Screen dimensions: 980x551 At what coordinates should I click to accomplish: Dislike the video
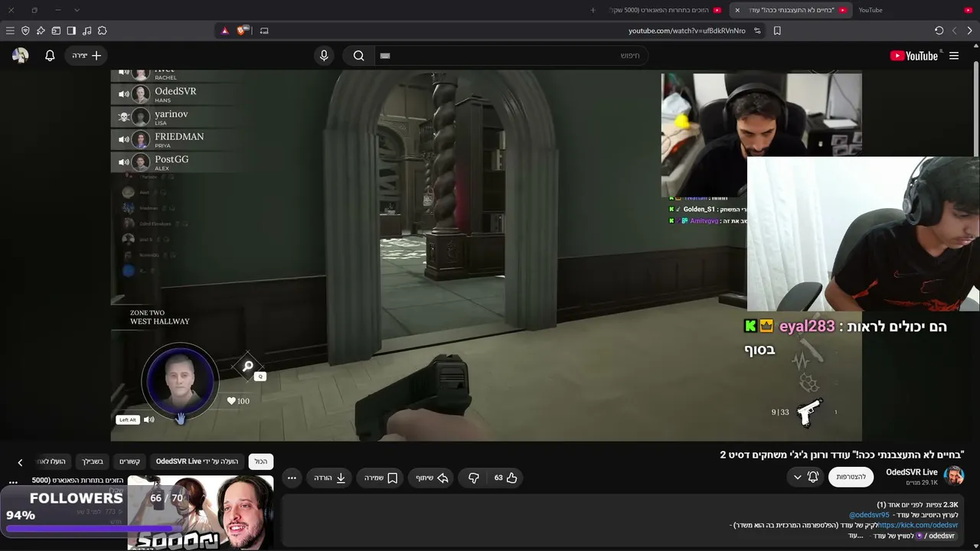point(474,478)
